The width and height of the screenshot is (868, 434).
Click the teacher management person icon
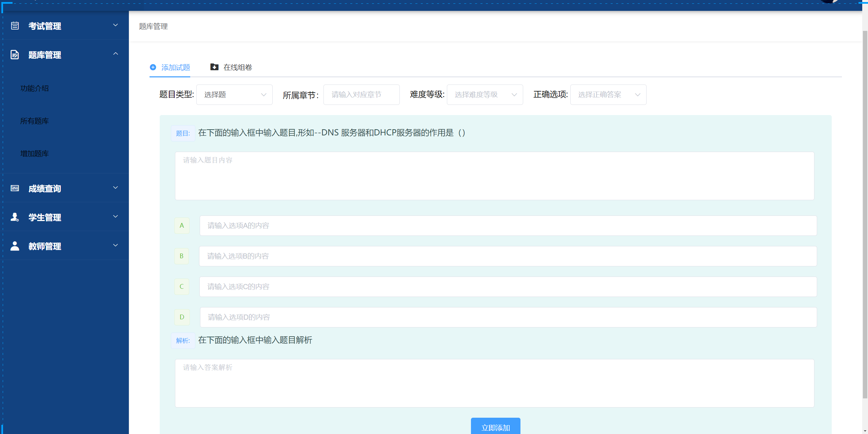[x=15, y=246]
